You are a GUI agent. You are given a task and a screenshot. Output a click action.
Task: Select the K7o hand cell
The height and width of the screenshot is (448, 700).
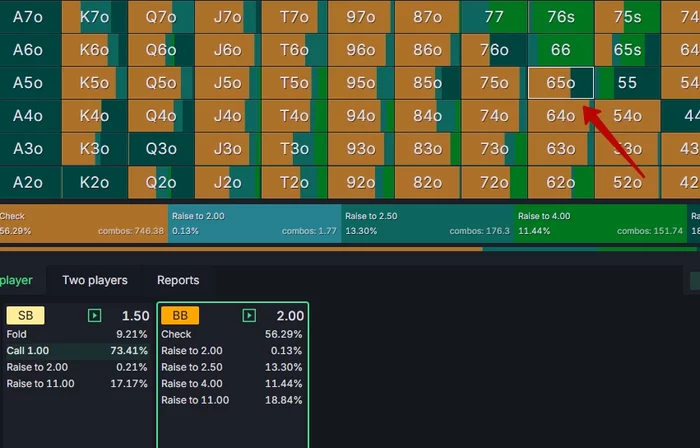click(94, 17)
